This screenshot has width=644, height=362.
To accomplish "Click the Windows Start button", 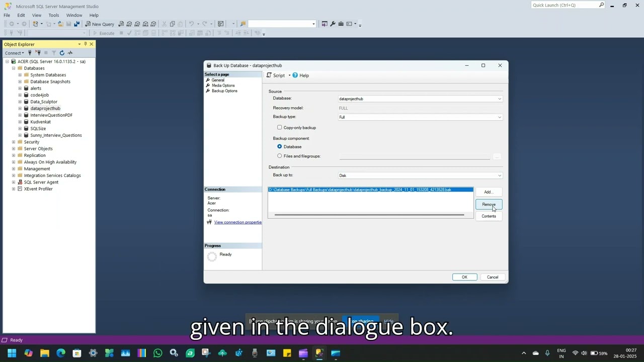I will (x=12, y=353).
